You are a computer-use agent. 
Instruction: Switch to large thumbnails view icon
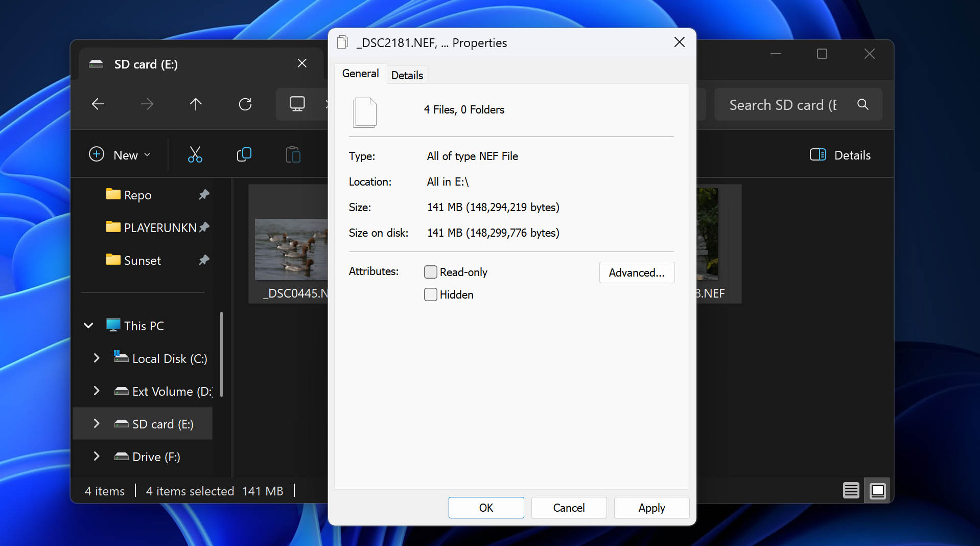point(877,491)
